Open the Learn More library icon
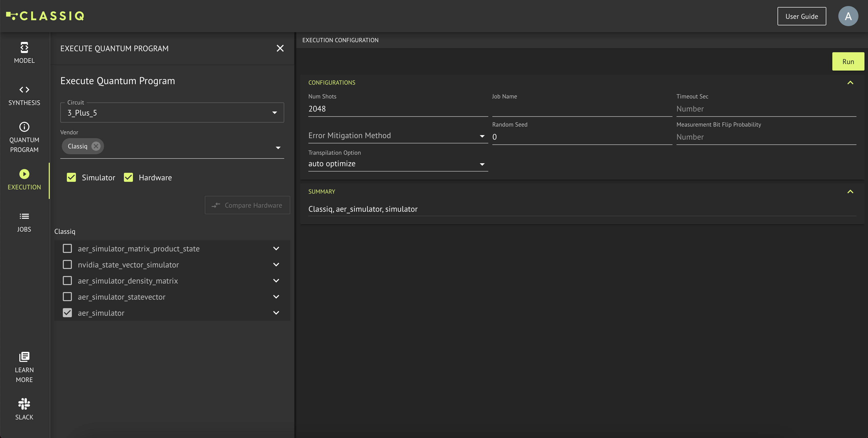This screenshot has height=438, width=868. [24, 357]
